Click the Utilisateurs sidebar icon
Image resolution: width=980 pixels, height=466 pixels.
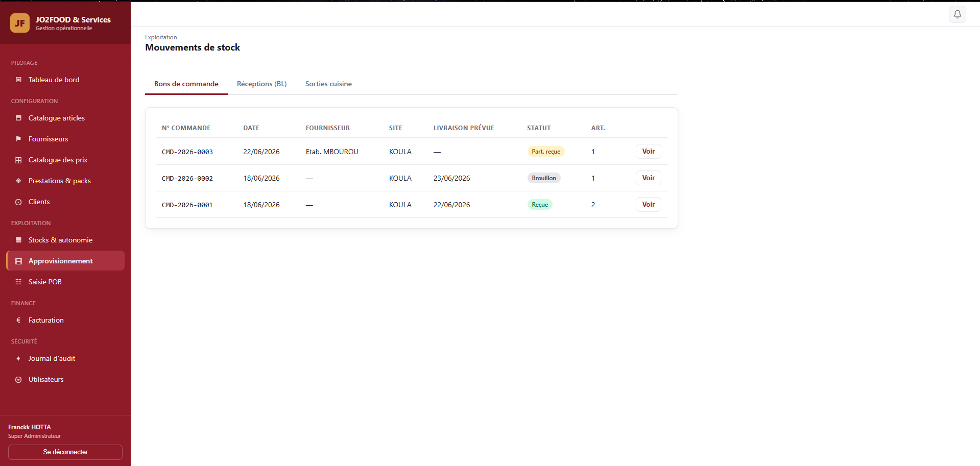coord(18,379)
